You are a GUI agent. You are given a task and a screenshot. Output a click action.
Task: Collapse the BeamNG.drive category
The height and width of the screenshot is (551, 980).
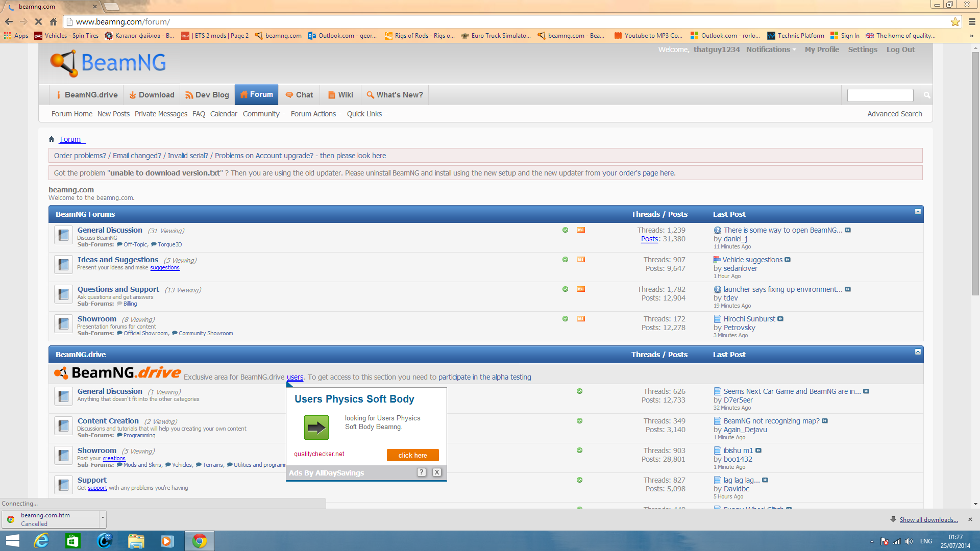click(918, 352)
